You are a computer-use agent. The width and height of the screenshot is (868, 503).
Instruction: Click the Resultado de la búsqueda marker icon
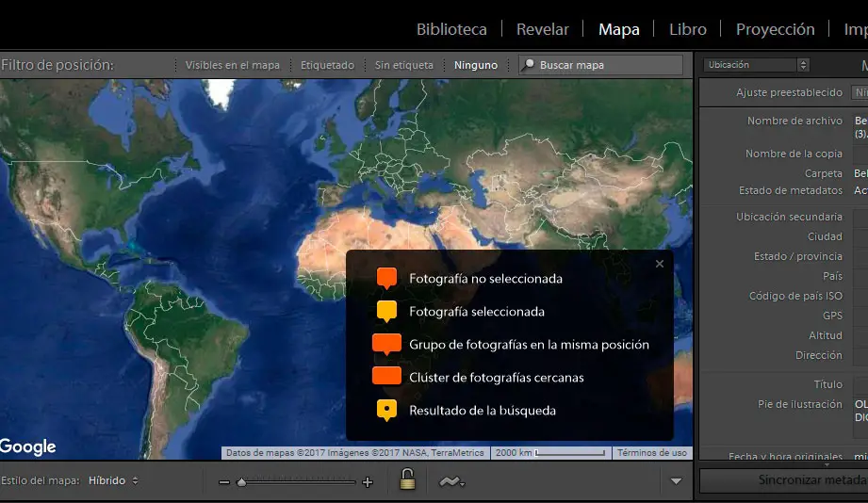click(x=387, y=411)
